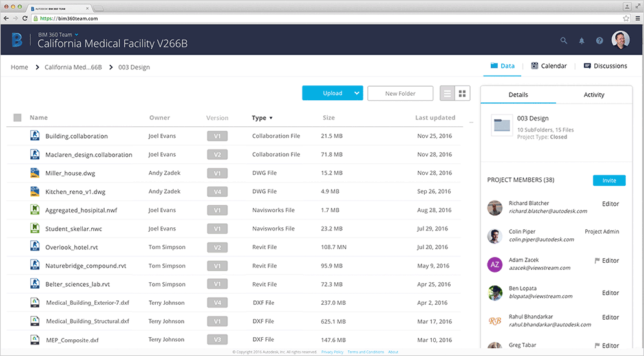The image size is (644, 356).
Task: Switch to the Data tab
Action: (x=502, y=66)
